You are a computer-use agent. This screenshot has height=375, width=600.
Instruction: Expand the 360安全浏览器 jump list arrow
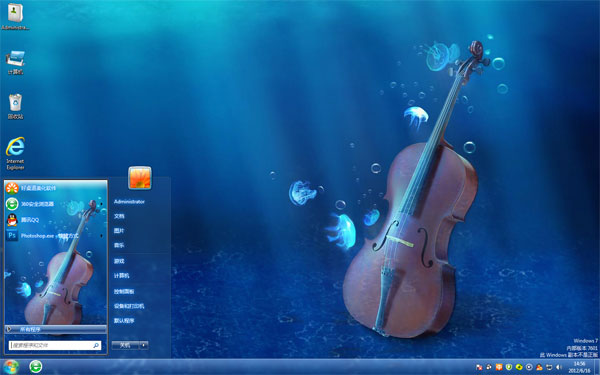[102, 204]
